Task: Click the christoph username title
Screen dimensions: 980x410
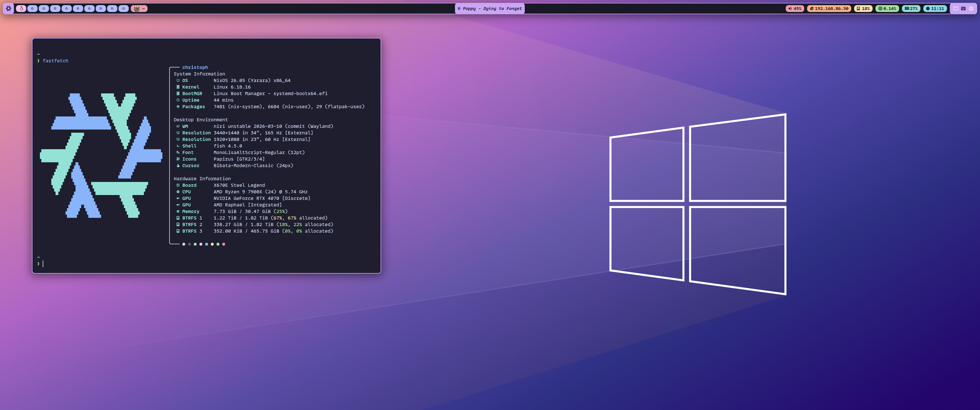Action: pos(195,67)
